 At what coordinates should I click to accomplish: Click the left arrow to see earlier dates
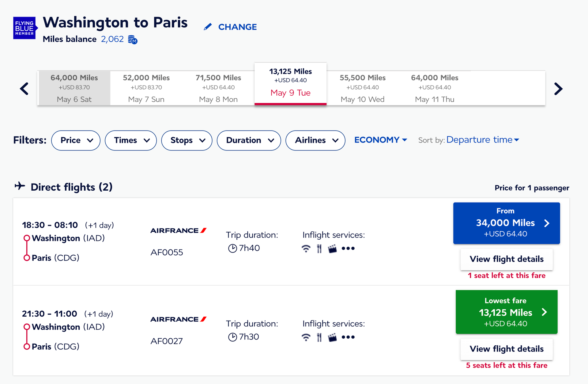click(x=24, y=89)
